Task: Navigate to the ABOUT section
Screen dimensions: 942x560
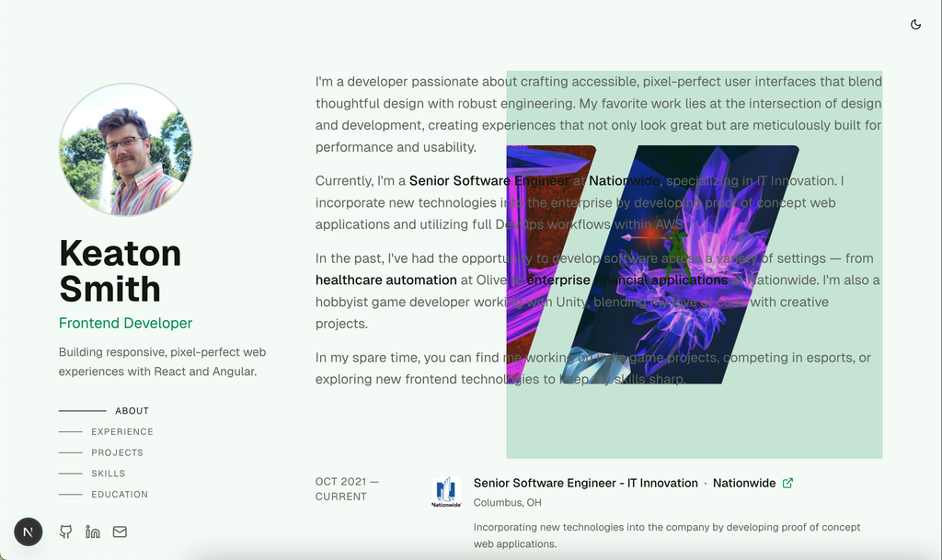Action: pyautogui.click(x=132, y=411)
